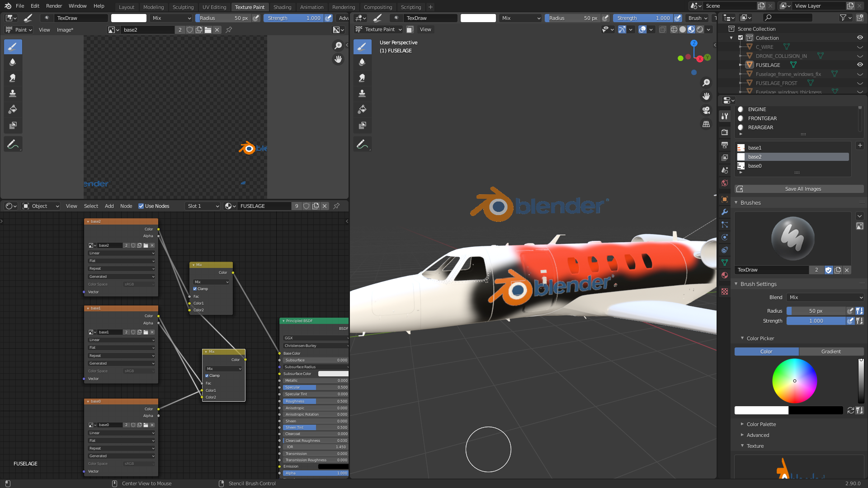Select the Mask tool in image editor
868x488 pixels.
(x=13, y=125)
